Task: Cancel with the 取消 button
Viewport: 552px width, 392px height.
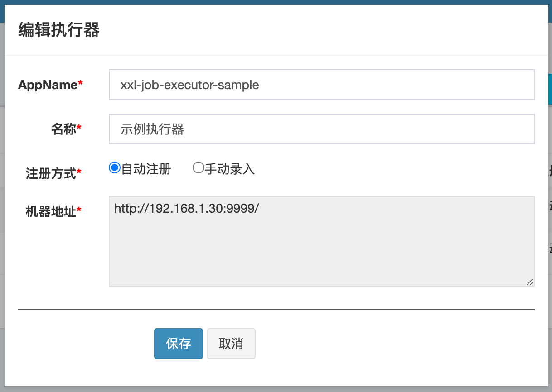Action: coord(231,344)
